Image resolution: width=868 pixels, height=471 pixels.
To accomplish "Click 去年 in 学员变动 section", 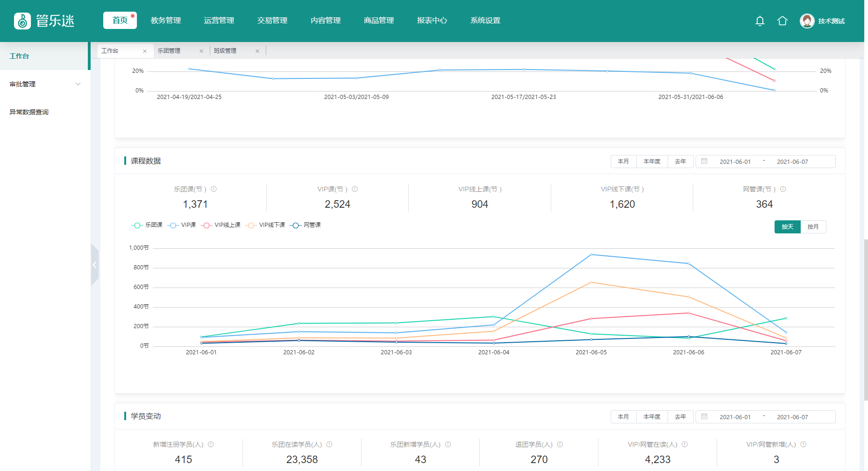I will click(680, 417).
